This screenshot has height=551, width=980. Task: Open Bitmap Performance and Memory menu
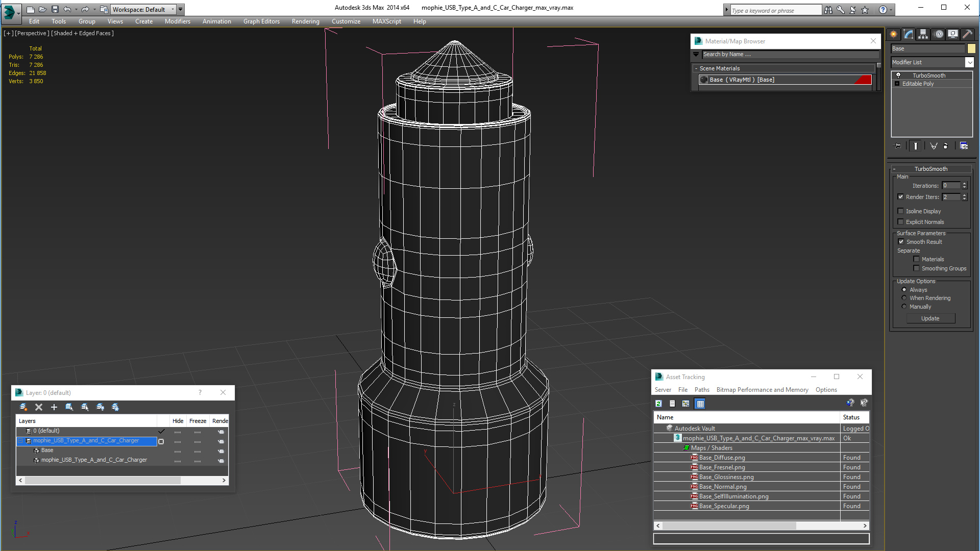click(x=762, y=390)
